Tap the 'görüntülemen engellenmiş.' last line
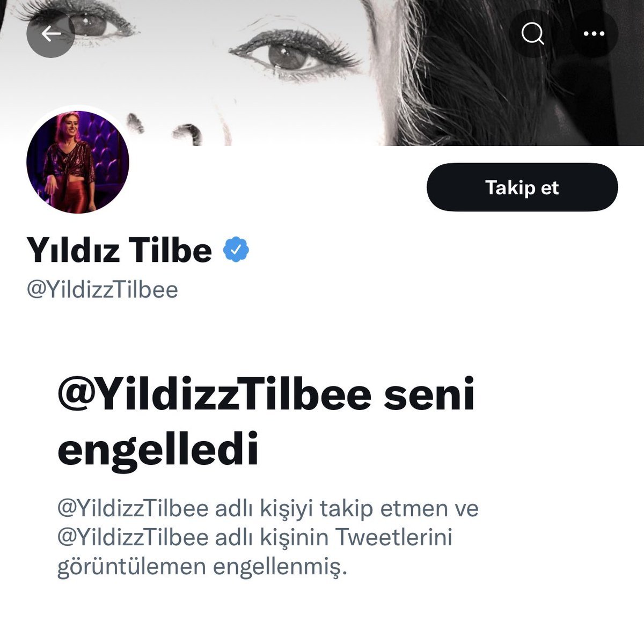 tap(202, 567)
